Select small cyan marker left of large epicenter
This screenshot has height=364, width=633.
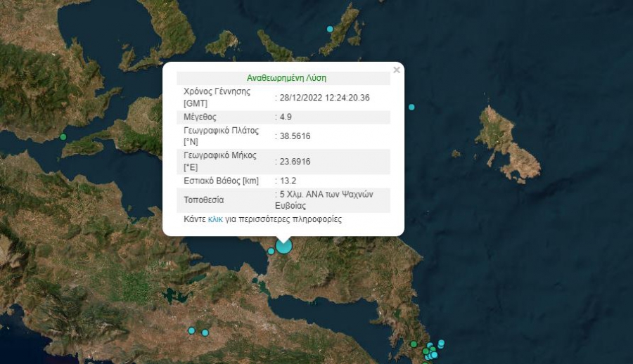click(x=271, y=251)
